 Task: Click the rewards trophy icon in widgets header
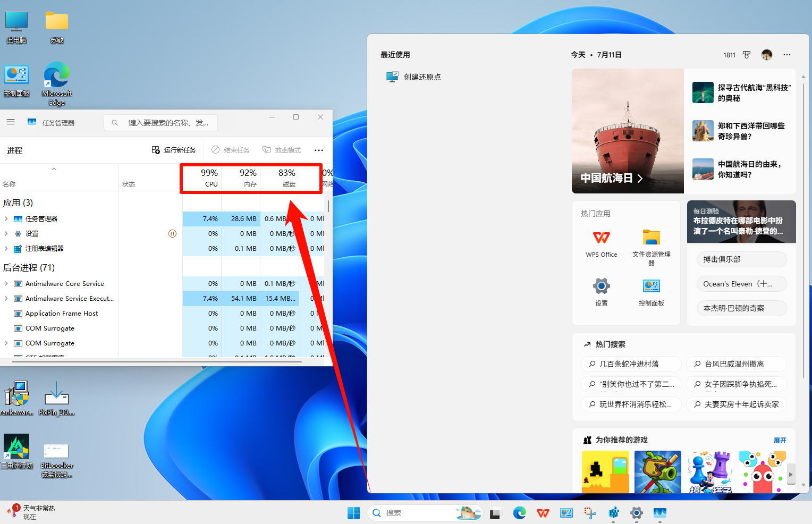(x=747, y=55)
